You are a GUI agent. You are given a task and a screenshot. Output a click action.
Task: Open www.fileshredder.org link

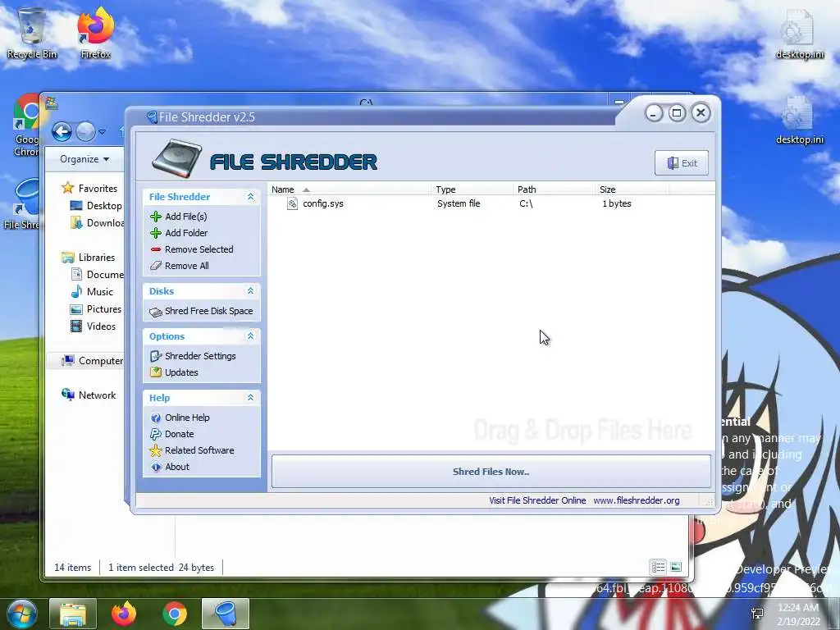[x=637, y=500]
